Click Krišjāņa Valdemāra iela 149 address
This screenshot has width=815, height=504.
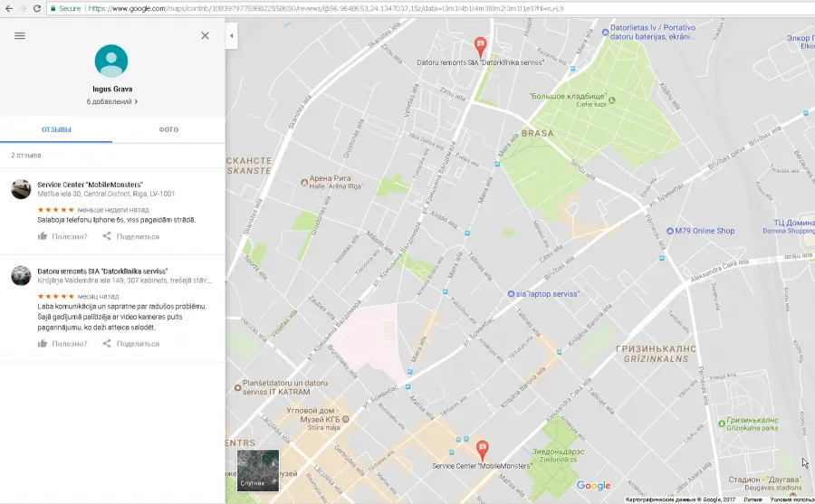(x=124, y=281)
